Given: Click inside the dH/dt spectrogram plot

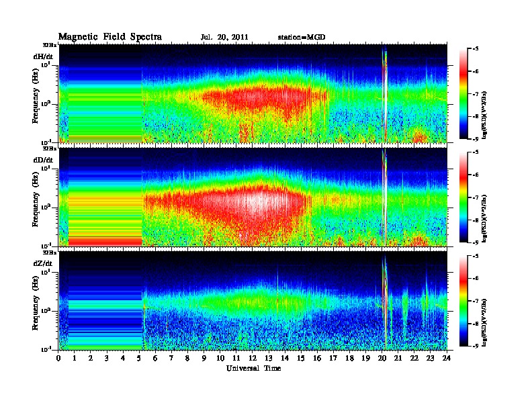Looking at the screenshot, I should coord(253,93).
